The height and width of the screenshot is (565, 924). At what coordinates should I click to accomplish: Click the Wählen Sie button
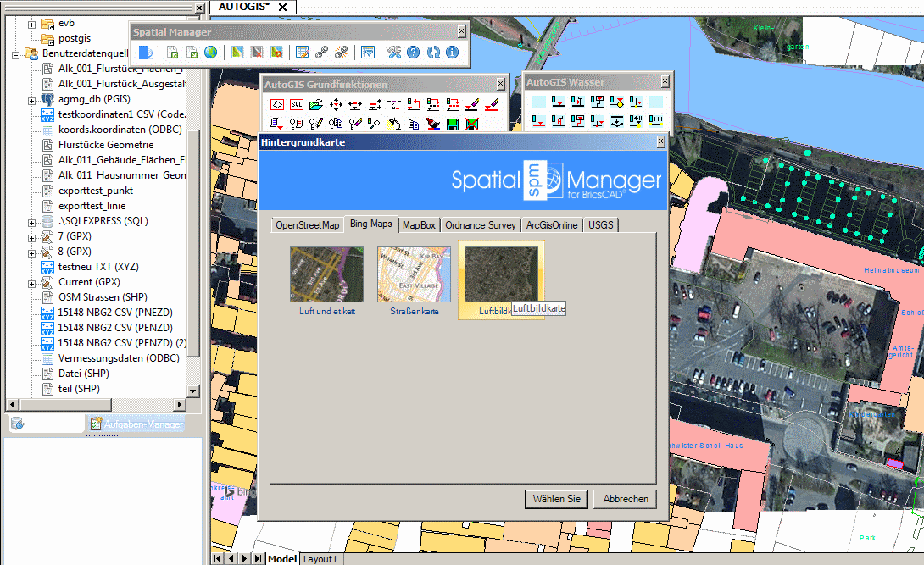(557, 499)
